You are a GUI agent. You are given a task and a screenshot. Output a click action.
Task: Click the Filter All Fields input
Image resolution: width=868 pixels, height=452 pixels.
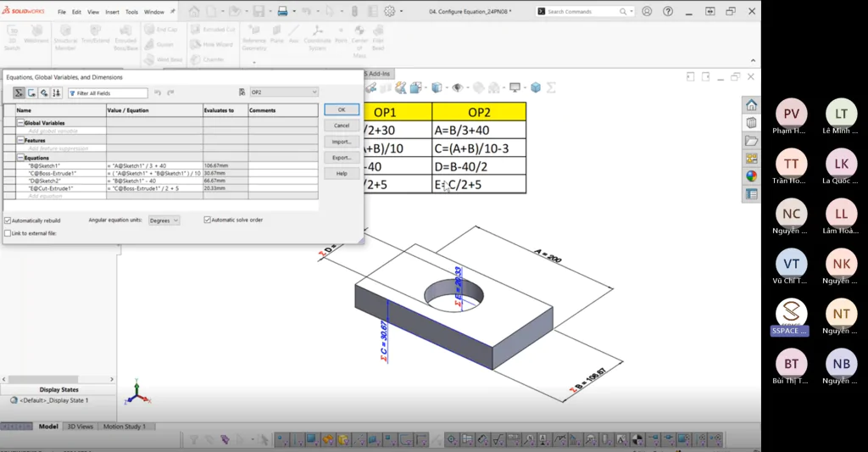click(x=108, y=93)
